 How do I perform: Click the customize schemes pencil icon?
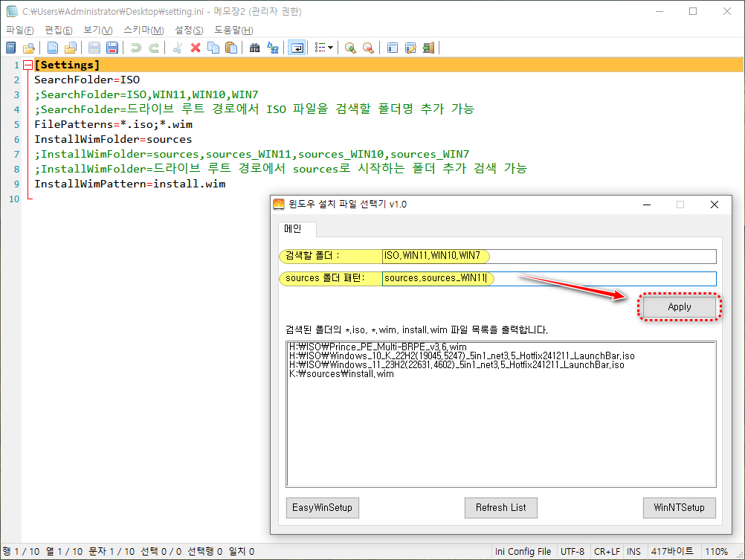(x=410, y=48)
